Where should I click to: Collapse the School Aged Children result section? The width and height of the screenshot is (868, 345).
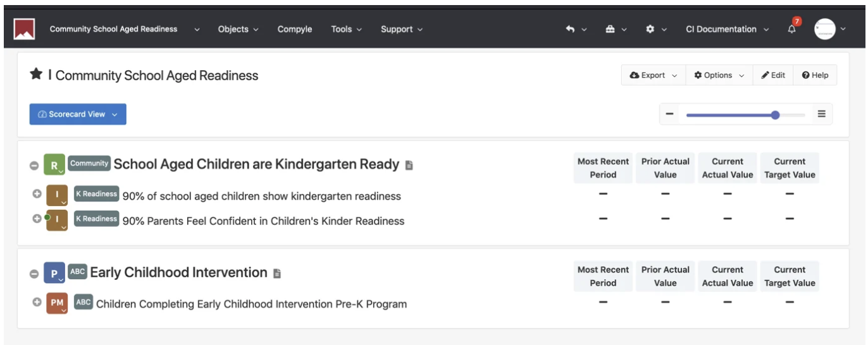[x=34, y=166]
